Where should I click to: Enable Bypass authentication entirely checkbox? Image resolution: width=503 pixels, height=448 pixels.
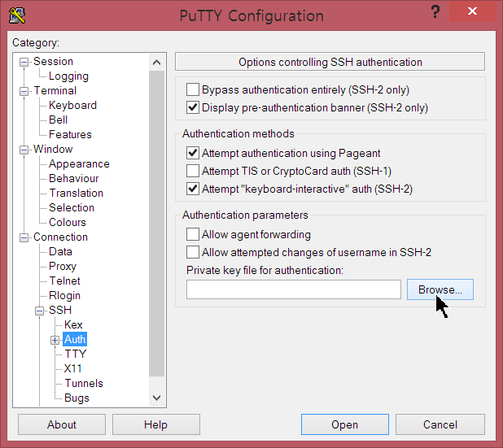pos(193,89)
